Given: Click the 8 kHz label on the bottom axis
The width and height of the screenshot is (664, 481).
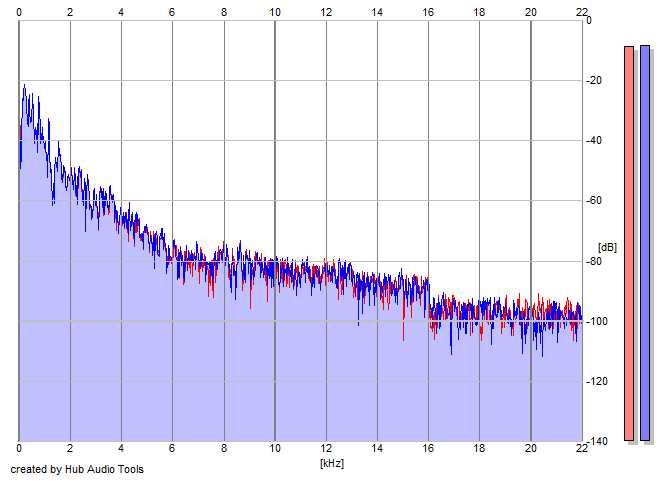Looking at the screenshot, I should point(224,448).
